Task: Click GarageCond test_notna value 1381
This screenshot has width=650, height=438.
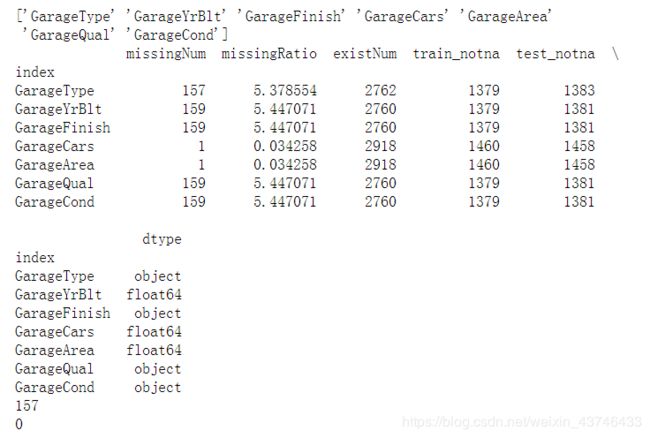Action: 579,202
